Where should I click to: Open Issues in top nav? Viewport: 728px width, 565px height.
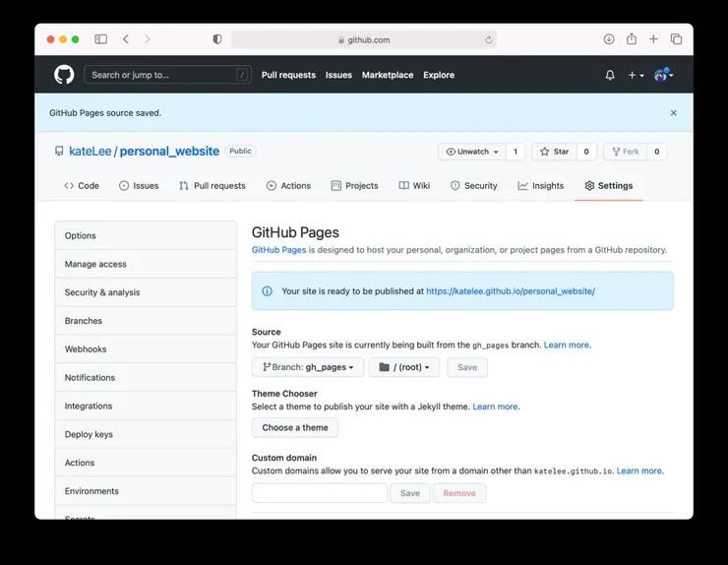pos(338,75)
